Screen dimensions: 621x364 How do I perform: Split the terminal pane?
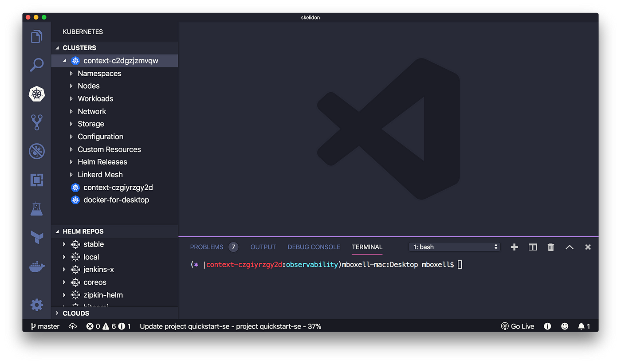tap(533, 247)
